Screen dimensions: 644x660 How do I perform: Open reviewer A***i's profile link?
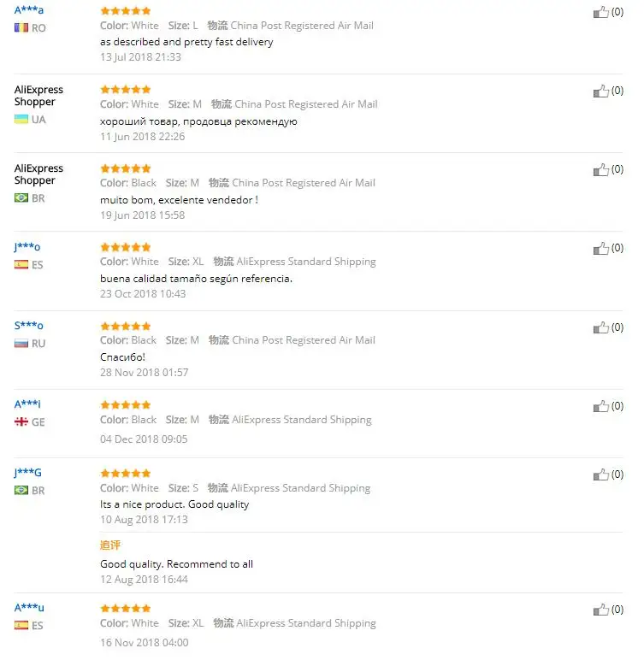tap(27, 404)
